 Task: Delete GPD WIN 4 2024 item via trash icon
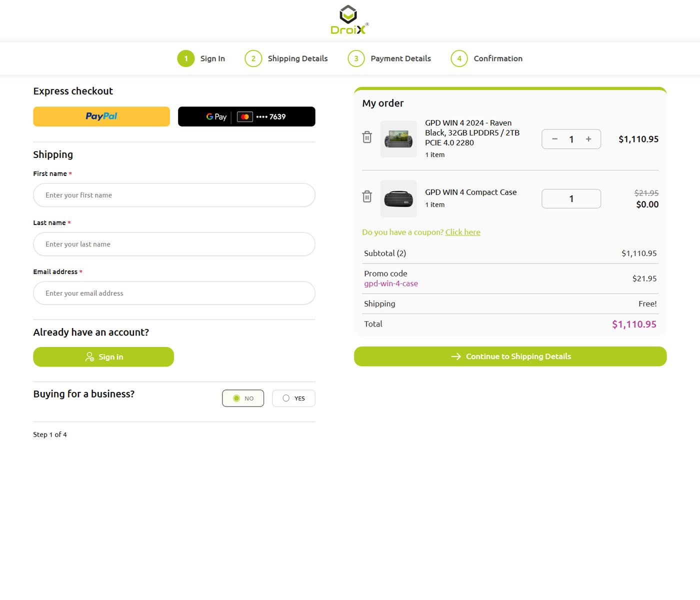[367, 137]
